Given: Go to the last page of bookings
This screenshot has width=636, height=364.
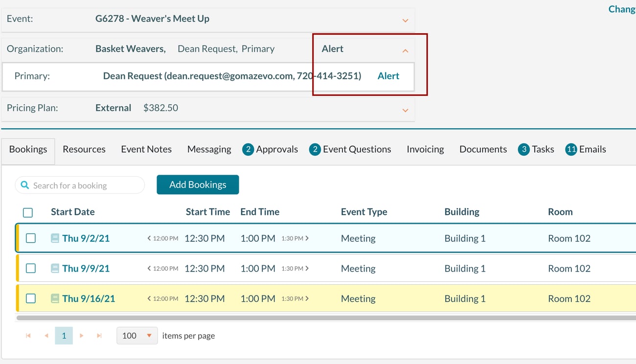Looking at the screenshot, I should 99,335.
